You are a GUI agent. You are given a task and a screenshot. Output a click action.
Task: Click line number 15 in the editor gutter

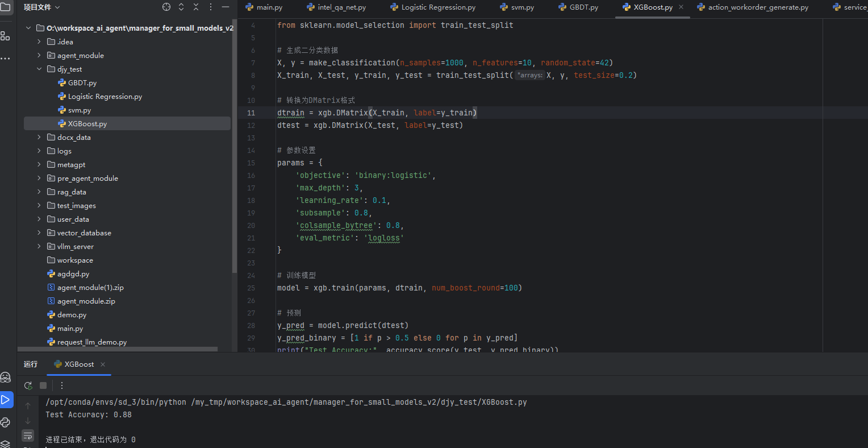251,163
